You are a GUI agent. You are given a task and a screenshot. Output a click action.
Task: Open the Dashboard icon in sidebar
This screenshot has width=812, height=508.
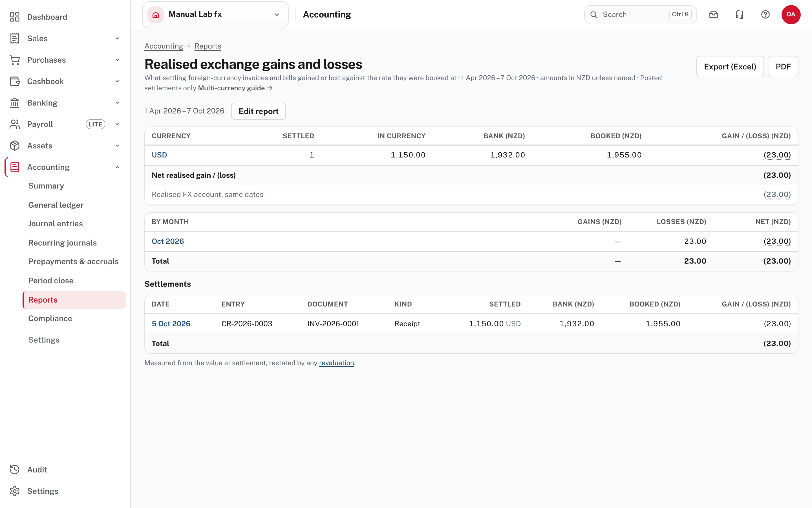click(14, 17)
